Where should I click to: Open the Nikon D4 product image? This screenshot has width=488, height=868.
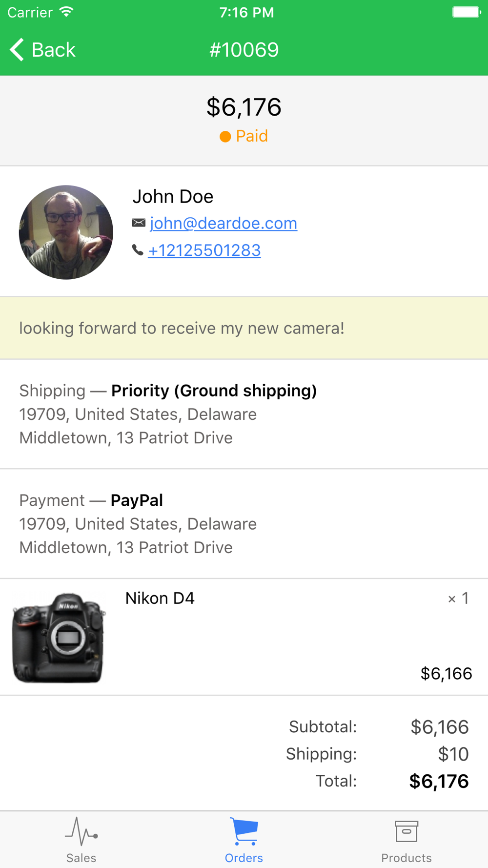tap(59, 638)
